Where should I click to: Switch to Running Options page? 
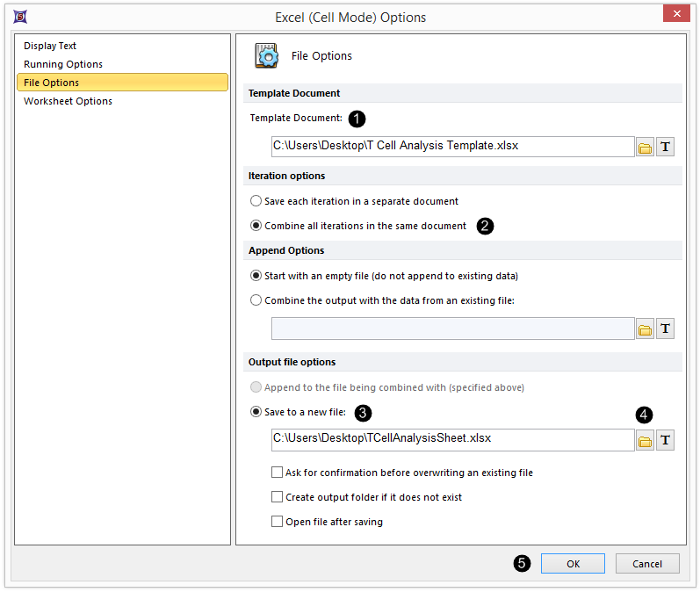[x=63, y=64]
